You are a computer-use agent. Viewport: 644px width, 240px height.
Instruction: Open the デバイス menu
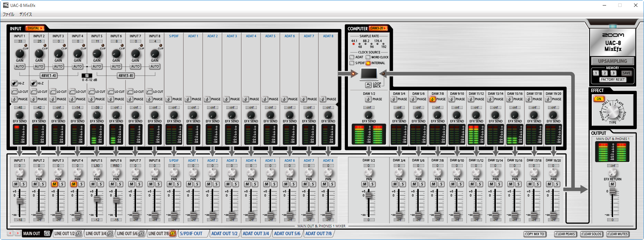pos(25,14)
